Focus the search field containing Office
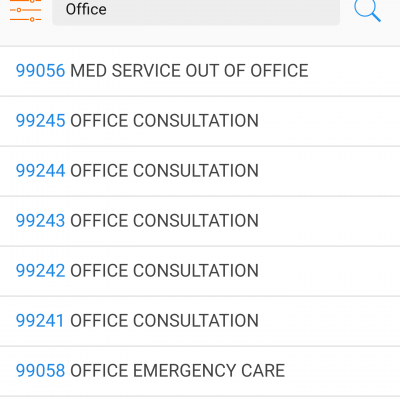This screenshot has width=400, height=400. click(196, 11)
